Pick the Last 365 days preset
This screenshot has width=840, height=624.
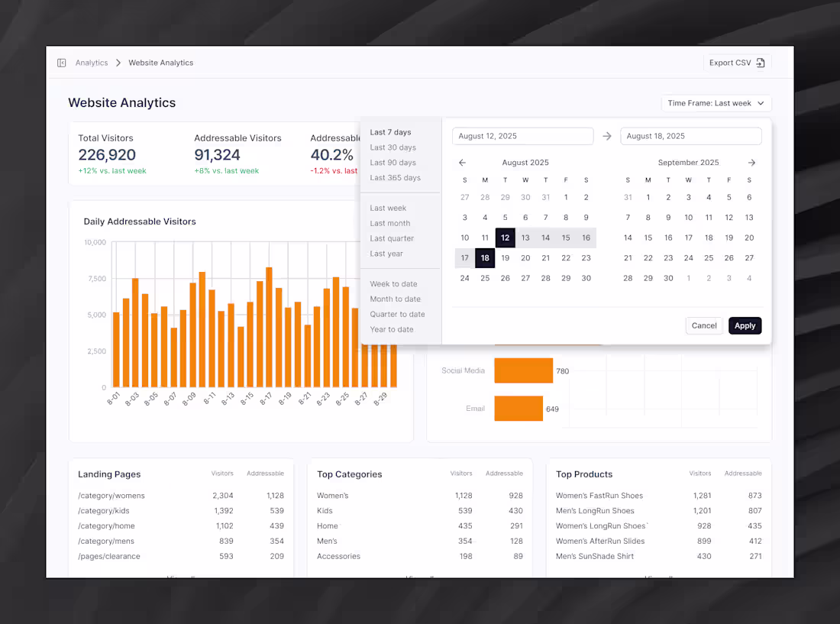(x=393, y=177)
